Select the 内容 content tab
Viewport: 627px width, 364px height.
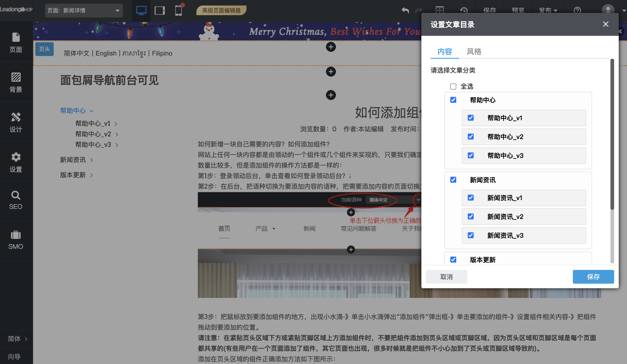point(444,51)
